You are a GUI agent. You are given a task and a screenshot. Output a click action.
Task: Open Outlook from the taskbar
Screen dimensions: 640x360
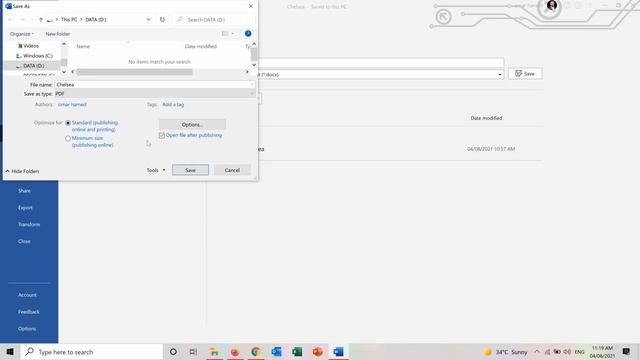pyautogui.click(x=276, y=351)
